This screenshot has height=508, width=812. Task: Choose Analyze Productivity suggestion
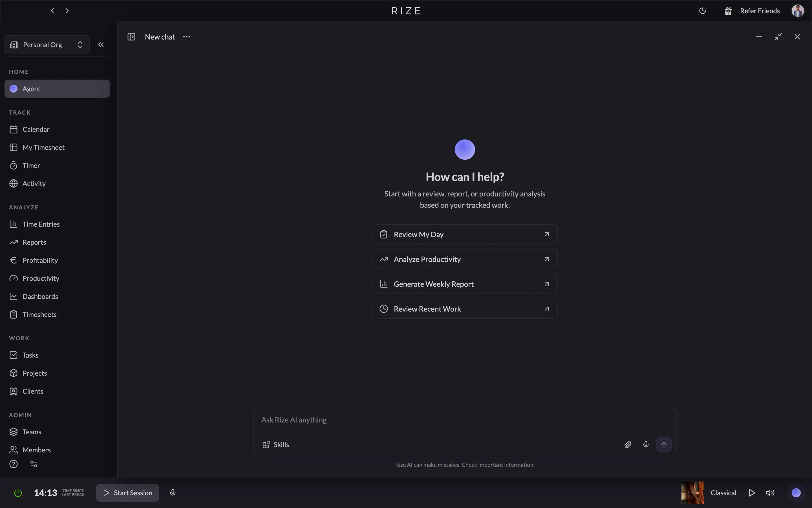(465, 259)
